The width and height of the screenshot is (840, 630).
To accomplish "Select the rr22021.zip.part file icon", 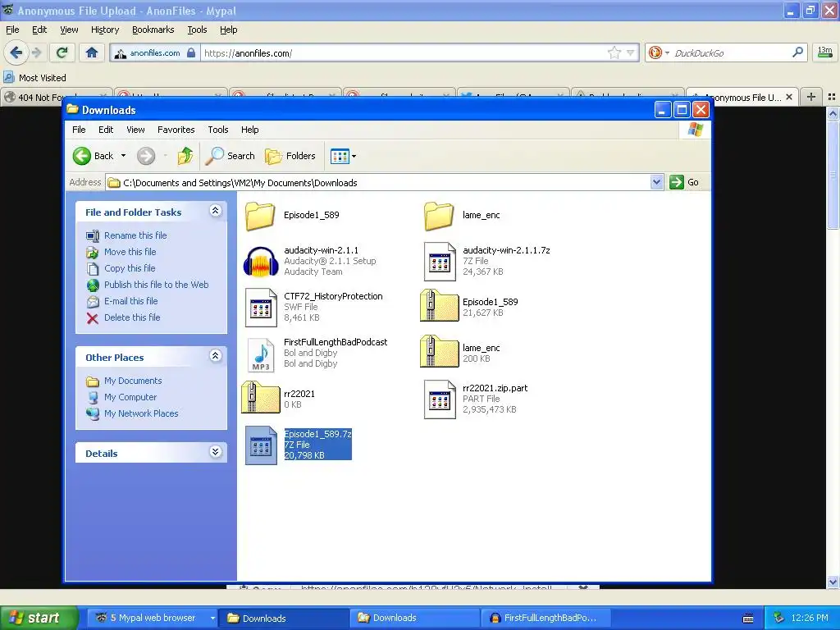I will 440,399.
